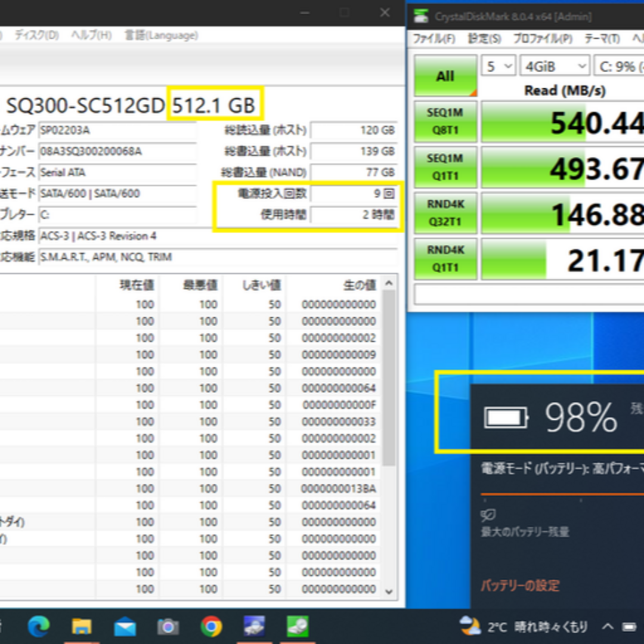644x644 pixels.
Task: Click the SMART list scrollbar thumb
Action: (x=389, y=378)
